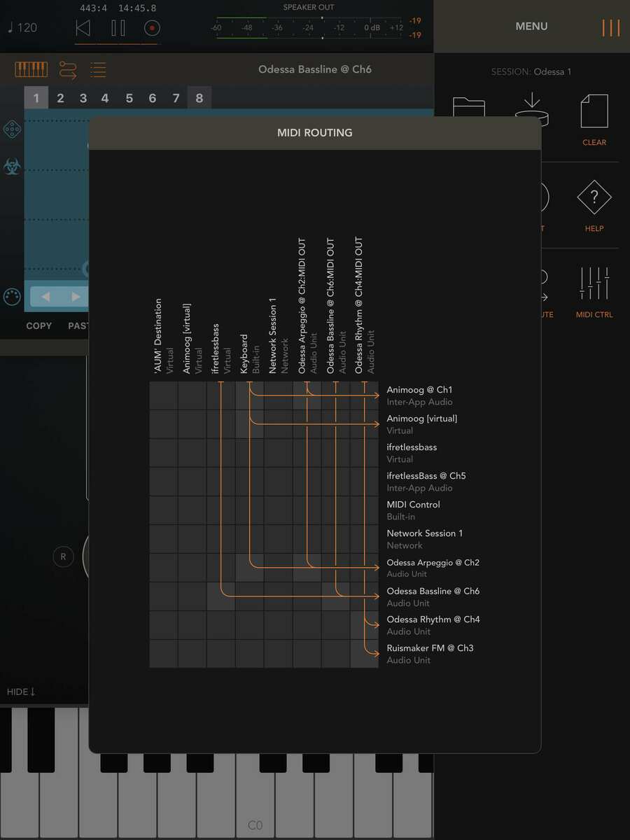Toggle Odessa Arpeggio OUT to Animoog @ Ch1 cell
Viewport: 630px width, 840px height.
(x=307, y=395)
